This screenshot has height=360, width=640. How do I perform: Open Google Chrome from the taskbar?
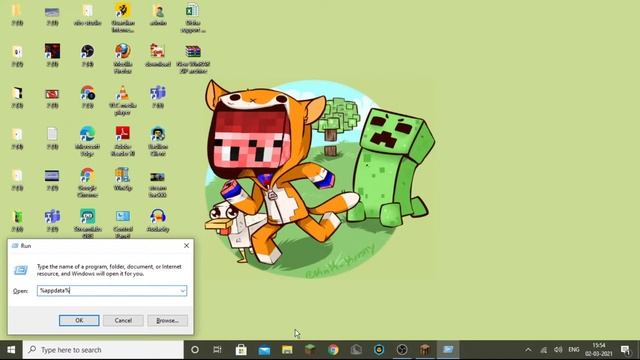tap(333, 350)
